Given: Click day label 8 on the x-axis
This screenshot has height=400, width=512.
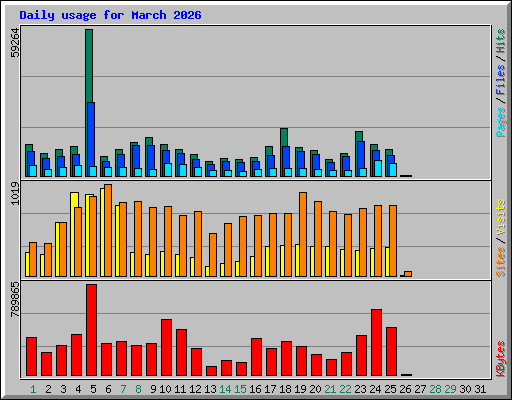Looking at the screenshot, I should point(138,389).
